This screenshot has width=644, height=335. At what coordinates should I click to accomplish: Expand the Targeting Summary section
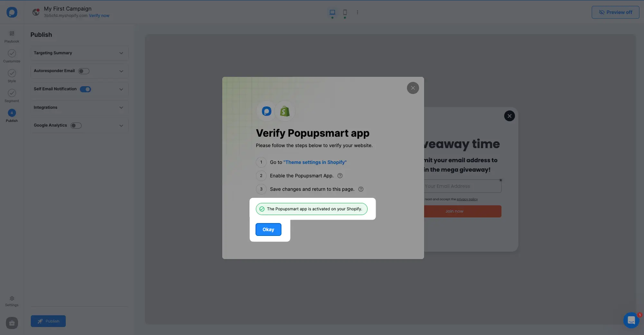[121, 53]
